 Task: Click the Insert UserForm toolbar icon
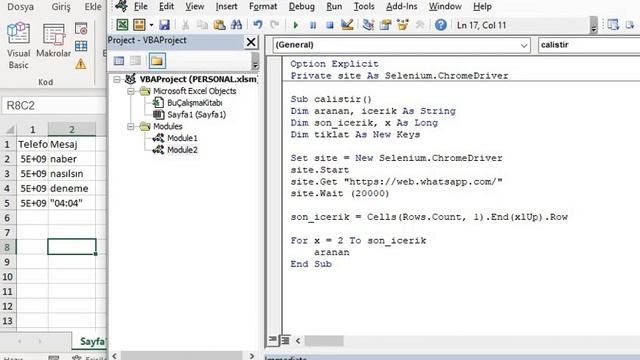tap(139, 25)
